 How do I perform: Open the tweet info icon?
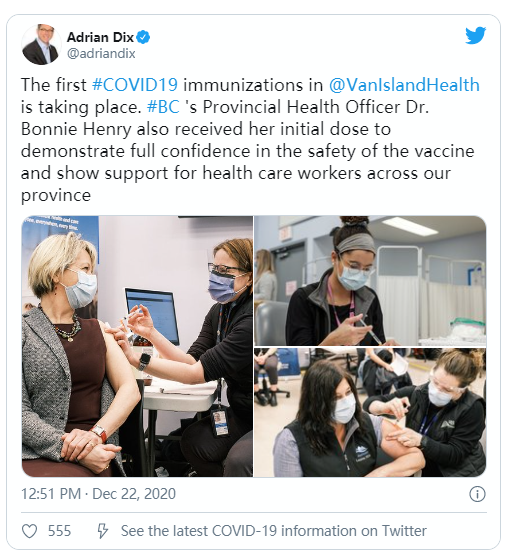coord(477,494)
